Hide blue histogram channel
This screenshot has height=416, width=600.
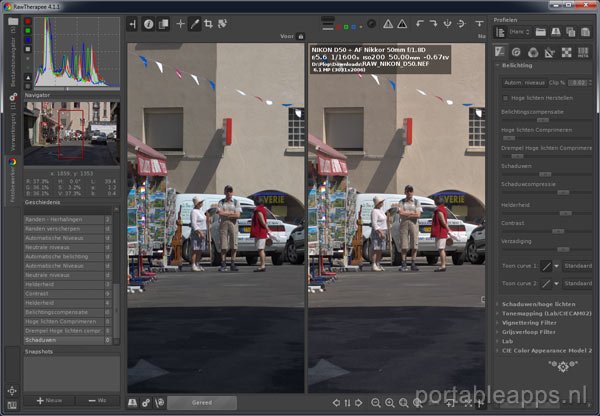pos(28,40)
